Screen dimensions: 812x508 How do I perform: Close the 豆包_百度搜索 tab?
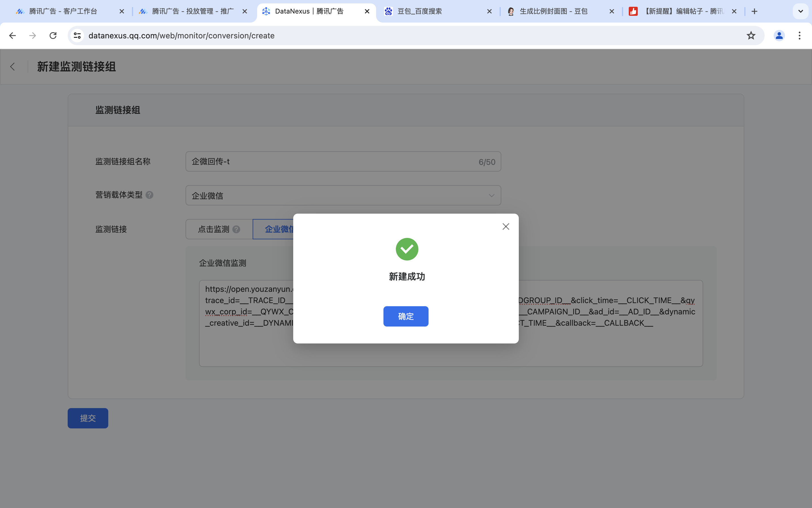click(x=489, y=11)
